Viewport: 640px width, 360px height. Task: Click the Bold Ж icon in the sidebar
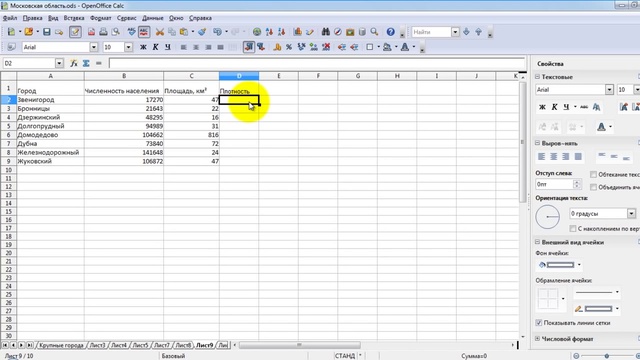(x=542, y=107)
